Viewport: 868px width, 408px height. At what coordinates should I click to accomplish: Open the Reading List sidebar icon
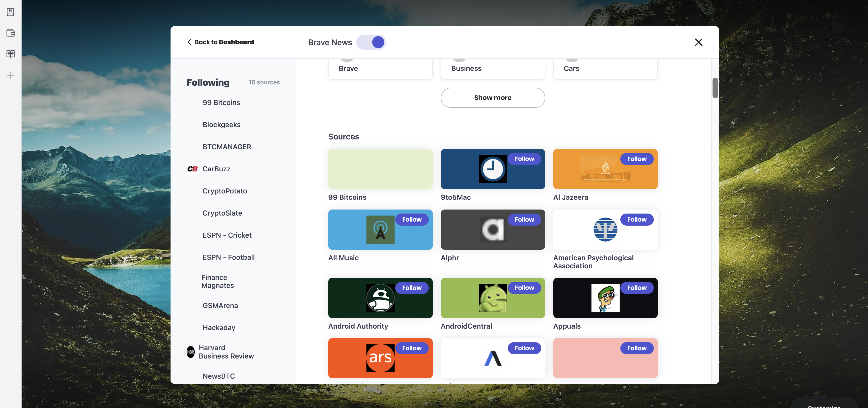tap(11, 54)
